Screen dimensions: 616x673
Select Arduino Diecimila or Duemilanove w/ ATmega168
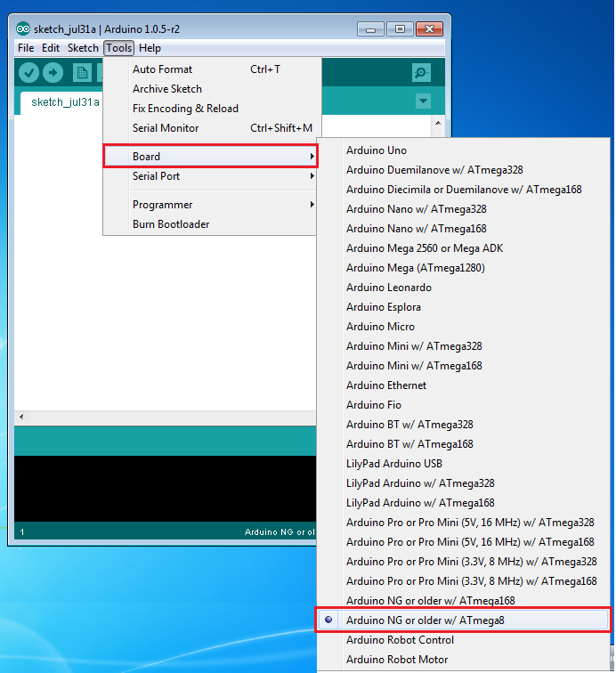[463, 190]
